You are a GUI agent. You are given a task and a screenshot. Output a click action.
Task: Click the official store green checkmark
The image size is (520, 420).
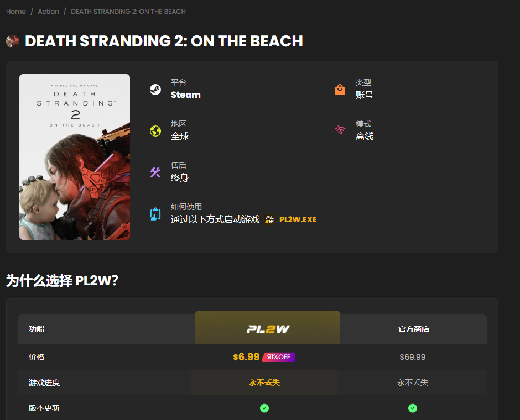413,408
